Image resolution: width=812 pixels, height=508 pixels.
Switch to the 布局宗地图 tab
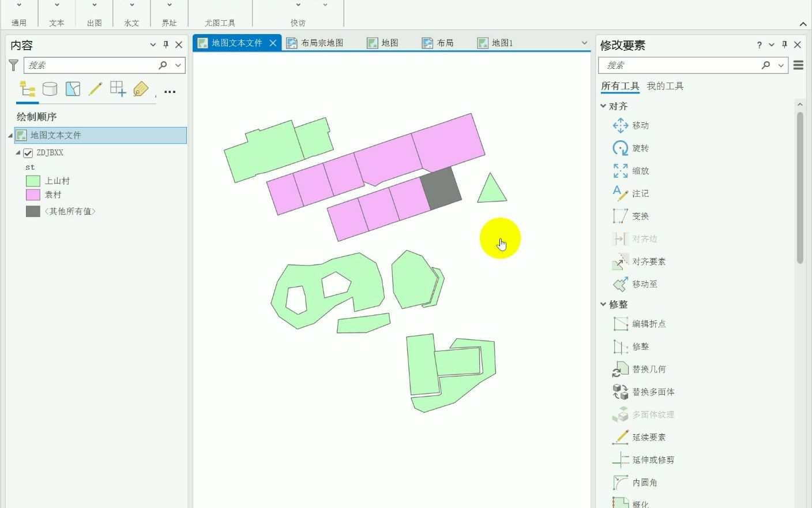pyautogui.click(x=315, y=43)
